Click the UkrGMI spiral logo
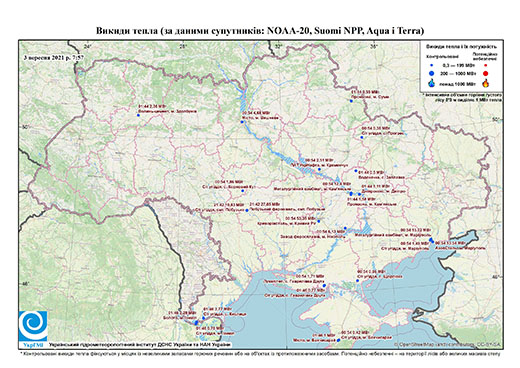 click(33, 326)
